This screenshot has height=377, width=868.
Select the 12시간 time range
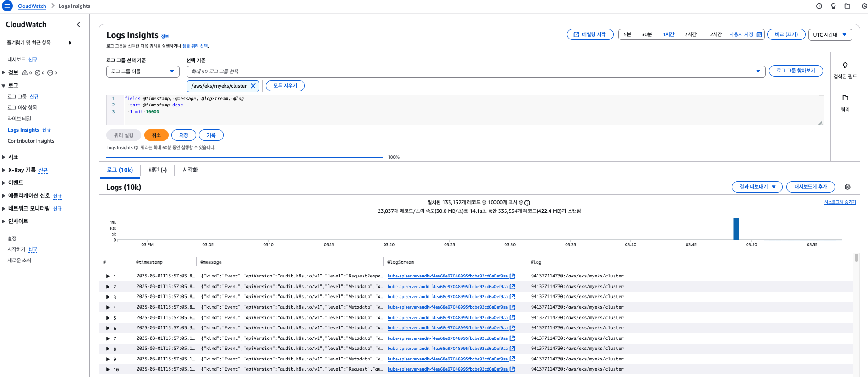[x=714, y=34]
